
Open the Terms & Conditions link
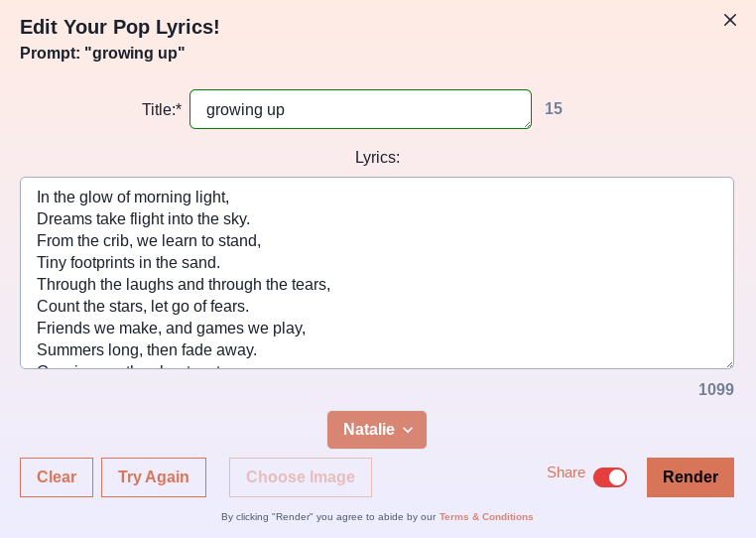click(x=486, y=517)
